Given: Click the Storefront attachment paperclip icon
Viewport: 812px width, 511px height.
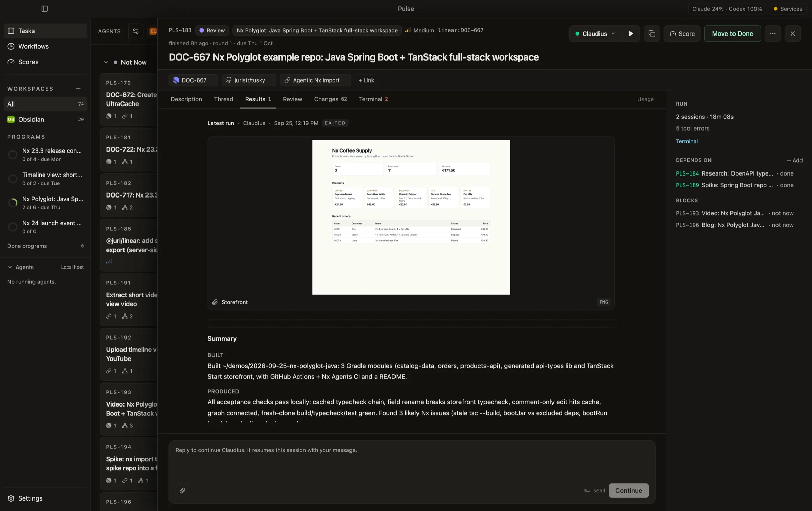Looking at the screenshot, I should point(215,302).
